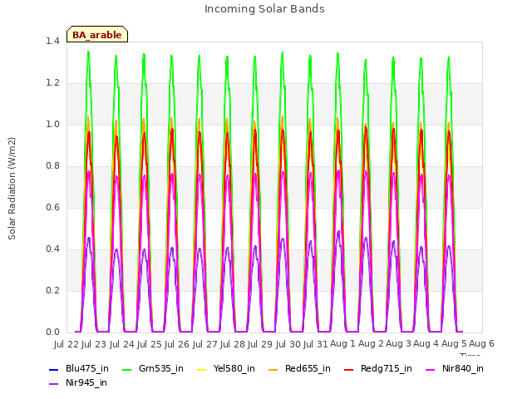Image resolution: width=532 pixels, height=399 pixels.
Task: Click the Jul 28 x-axis date label
Action: click(233, 344)
